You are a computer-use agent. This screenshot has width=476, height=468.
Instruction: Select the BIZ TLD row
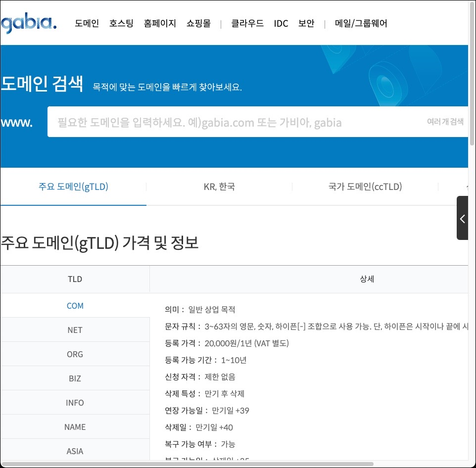point(75,378)
